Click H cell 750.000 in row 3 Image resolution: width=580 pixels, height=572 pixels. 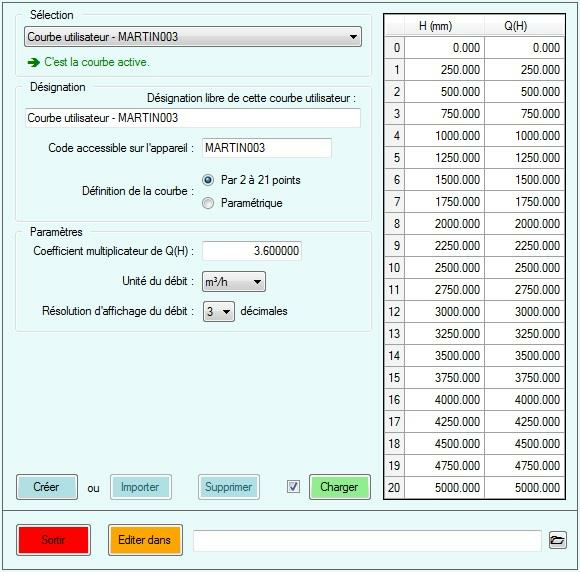click(445, 114)
